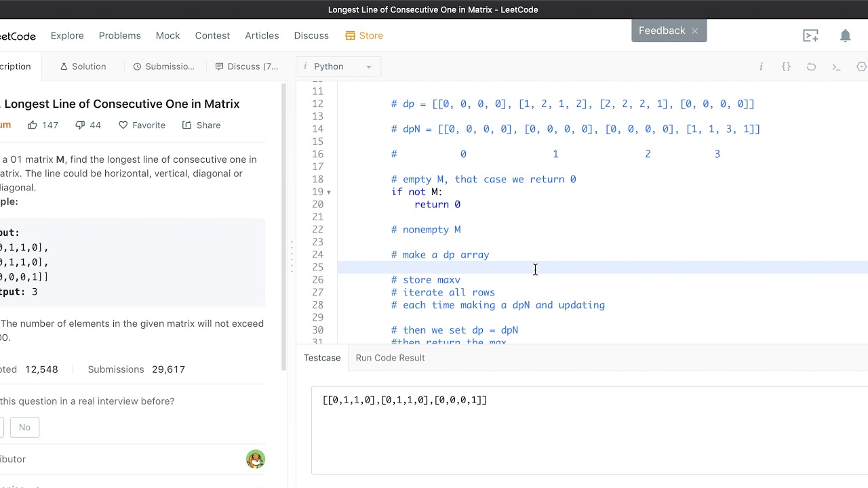Open the Mock menu item
This screenshot has height=488, width=868.
point(167,36)
